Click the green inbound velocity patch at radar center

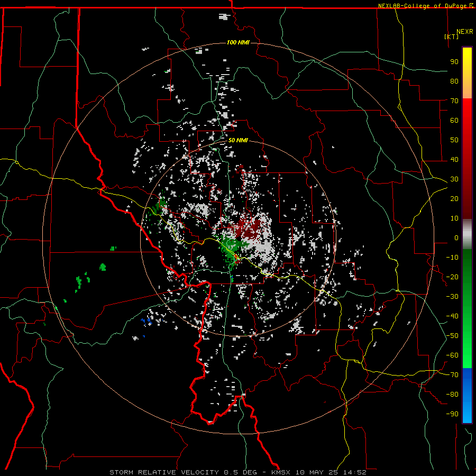coord(231,246)
